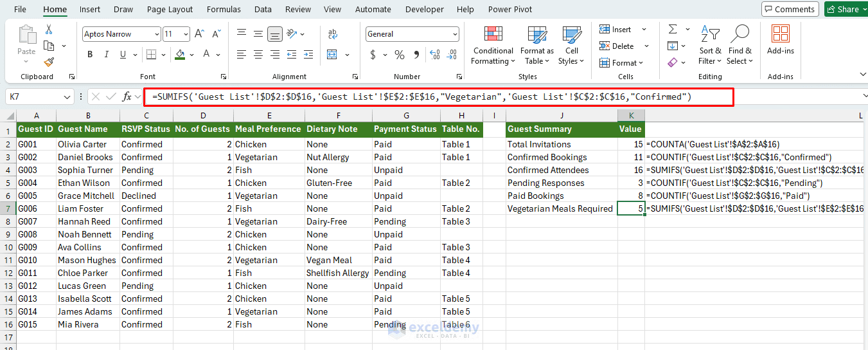Click the Copy icon in Clipboard
This screenshot has width=868, height=350.
[49, 46]
